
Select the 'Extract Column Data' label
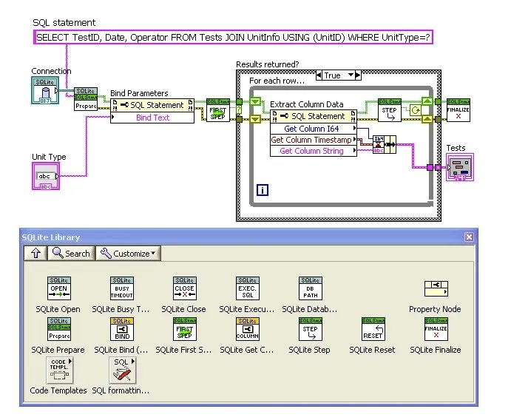click(x=307, y=104)
